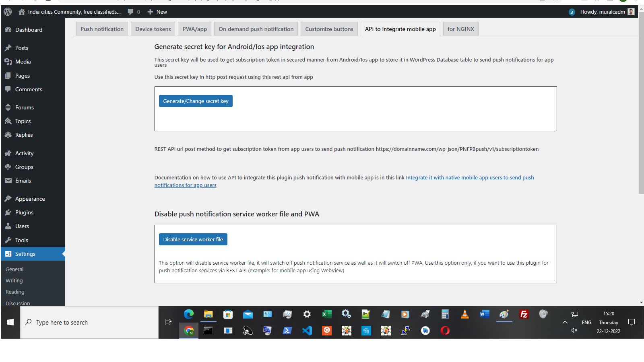Switch to the Customize buttons tab
Viewport: 644px width, 362px height.
(x=329, y=29)
